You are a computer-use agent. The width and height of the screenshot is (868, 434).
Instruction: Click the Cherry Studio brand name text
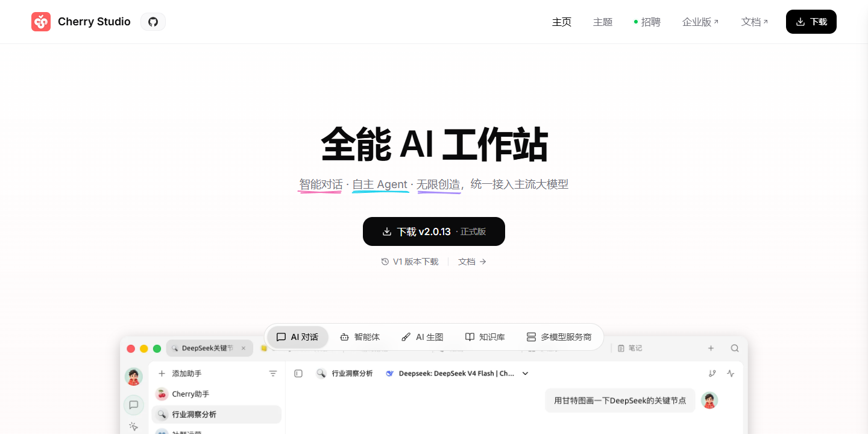(x=94, y=22)
